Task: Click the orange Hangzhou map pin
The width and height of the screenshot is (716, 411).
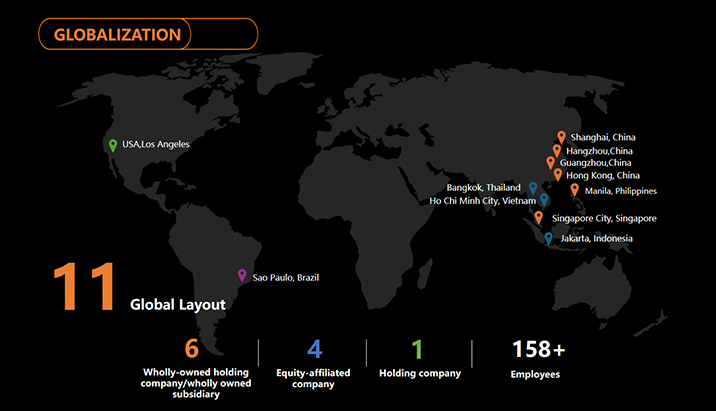Action: 557,151
